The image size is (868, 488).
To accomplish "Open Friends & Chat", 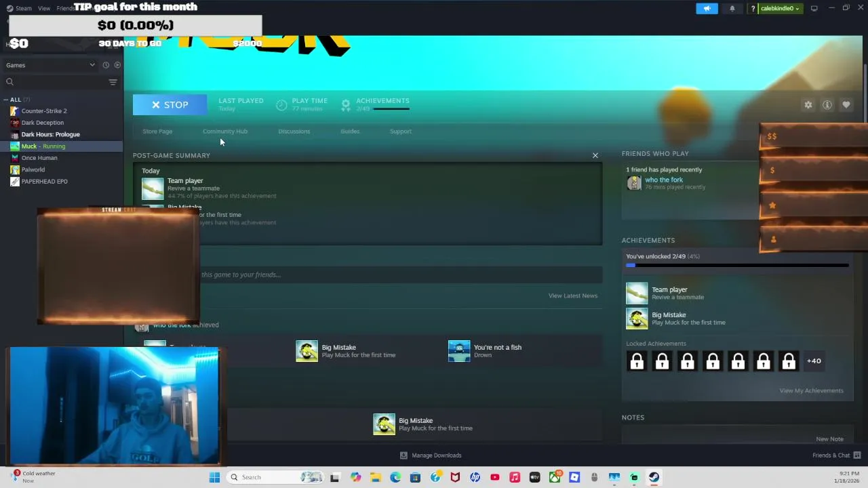I will (837, 455).
